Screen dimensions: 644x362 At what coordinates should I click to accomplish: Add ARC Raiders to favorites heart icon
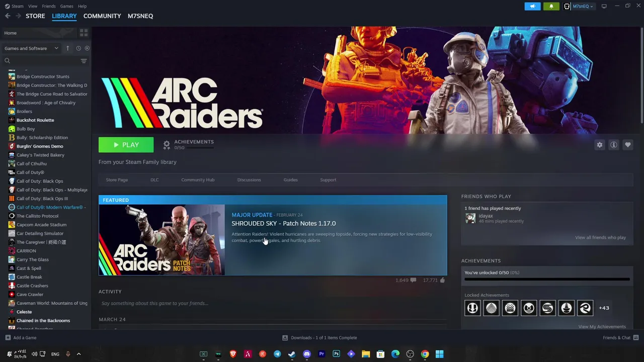(627, 145)
